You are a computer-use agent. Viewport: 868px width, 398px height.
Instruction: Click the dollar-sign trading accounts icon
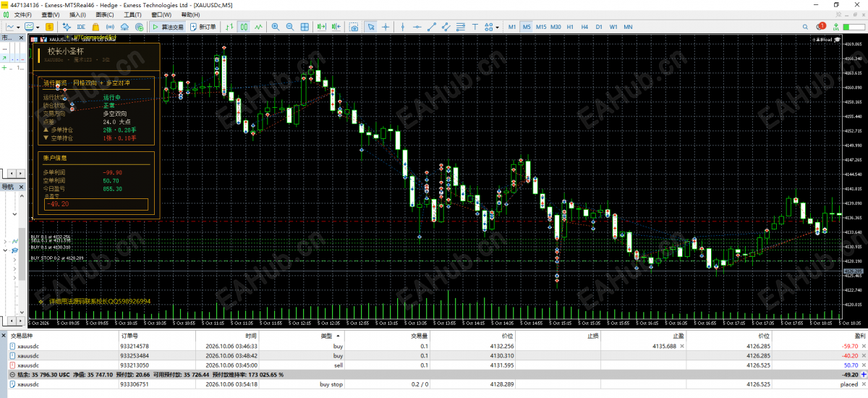(49, 27)
